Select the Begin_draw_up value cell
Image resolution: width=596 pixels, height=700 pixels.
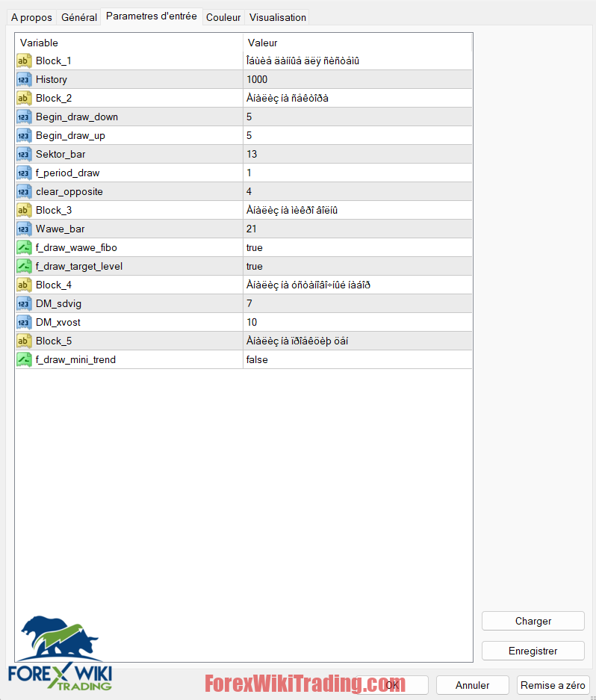pos(358,136)
